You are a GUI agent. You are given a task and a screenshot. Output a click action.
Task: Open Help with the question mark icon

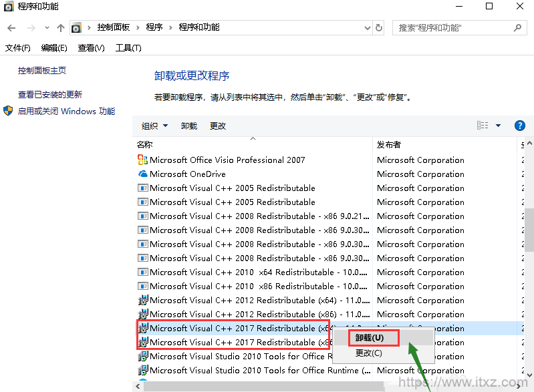[520, 126]
